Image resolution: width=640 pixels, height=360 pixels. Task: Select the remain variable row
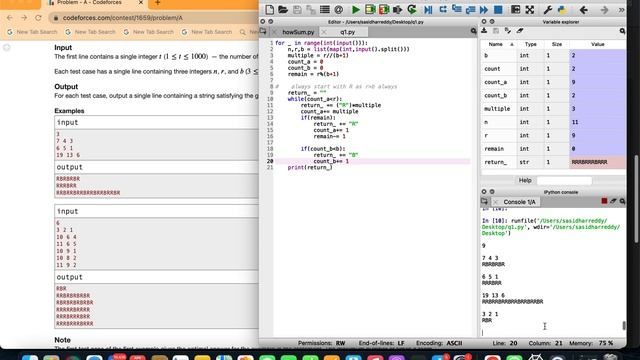tap(553, 149)
